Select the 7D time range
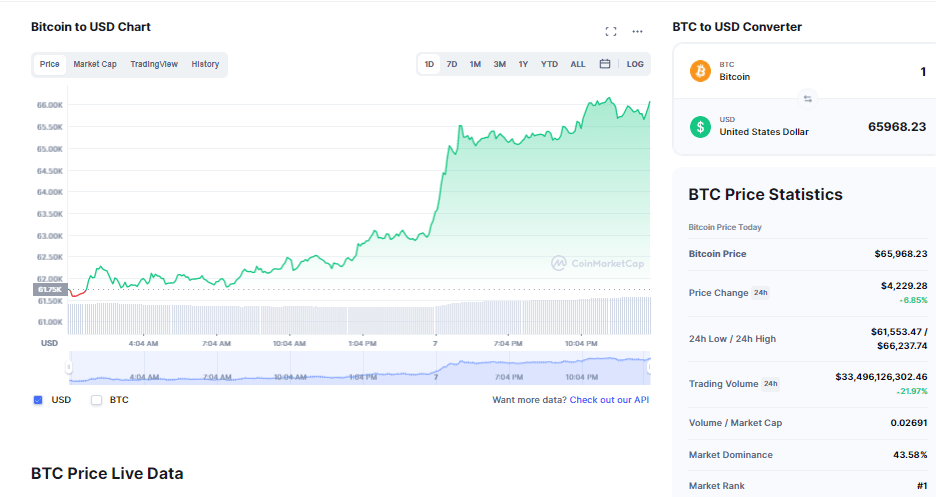Image resolution: width=936 pixels, height=497 pixels. point(452,64)
